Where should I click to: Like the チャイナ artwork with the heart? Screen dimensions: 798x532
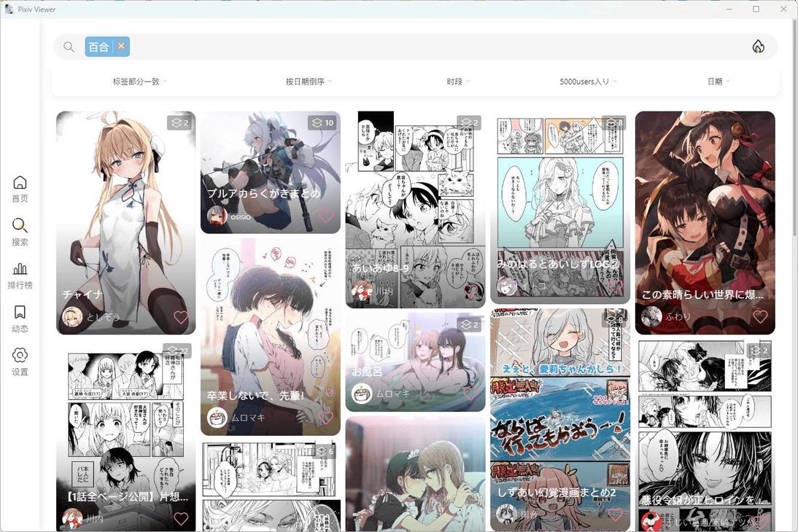[x=181, y=318]
